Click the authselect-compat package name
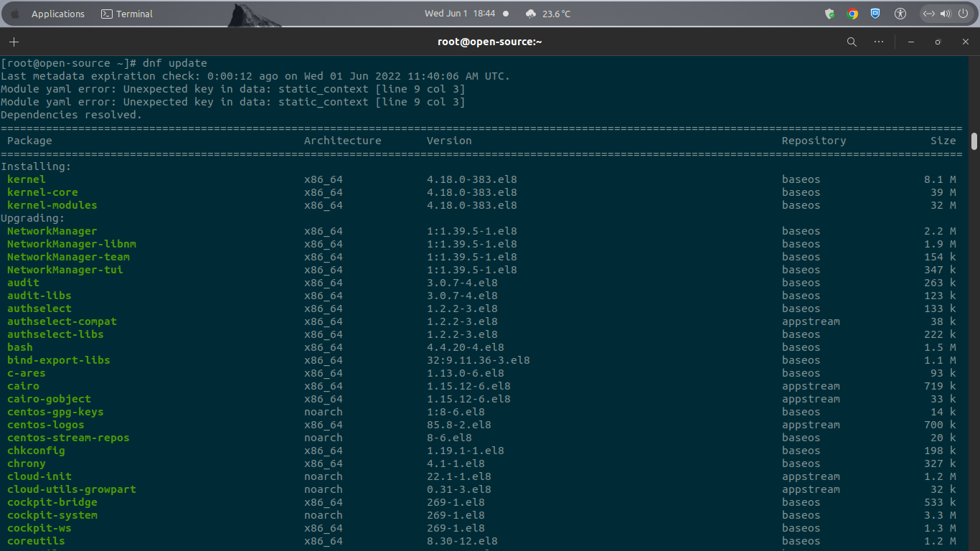Viewport: 980px width, 551px height. 62,321
